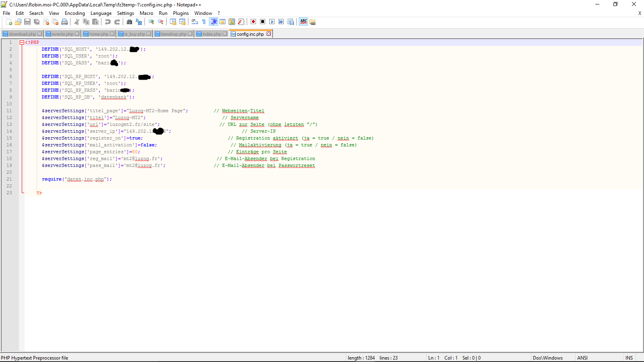The height and width of the screenshot is (362, 644).
Task: Create a new document via toolbar
Action: coord(9,22)
